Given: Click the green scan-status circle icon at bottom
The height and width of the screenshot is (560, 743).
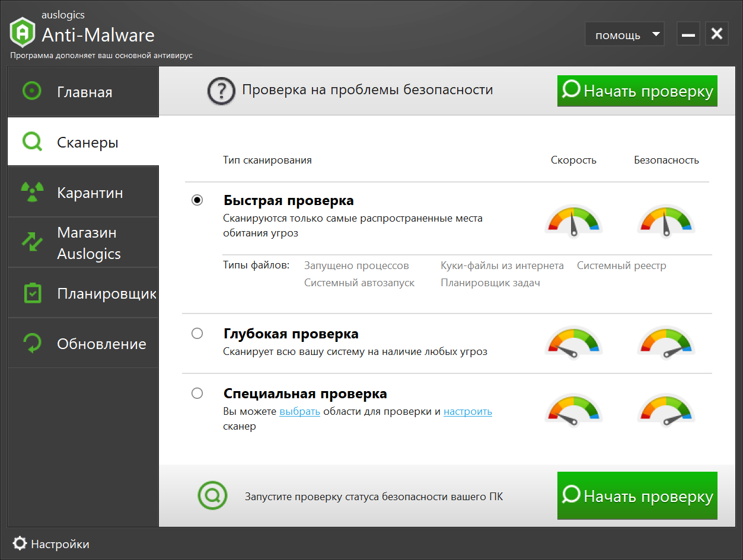Looking at the screenshot, I should coord(212,495).
